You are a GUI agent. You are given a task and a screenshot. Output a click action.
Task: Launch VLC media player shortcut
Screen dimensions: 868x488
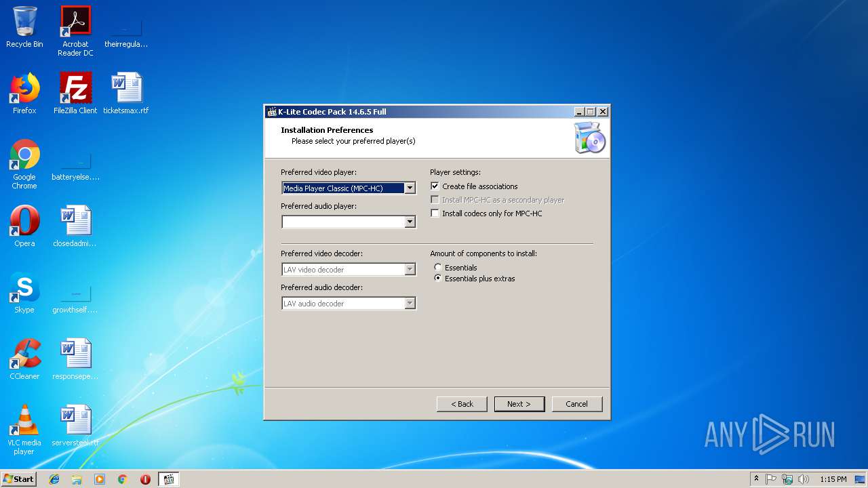24,430
